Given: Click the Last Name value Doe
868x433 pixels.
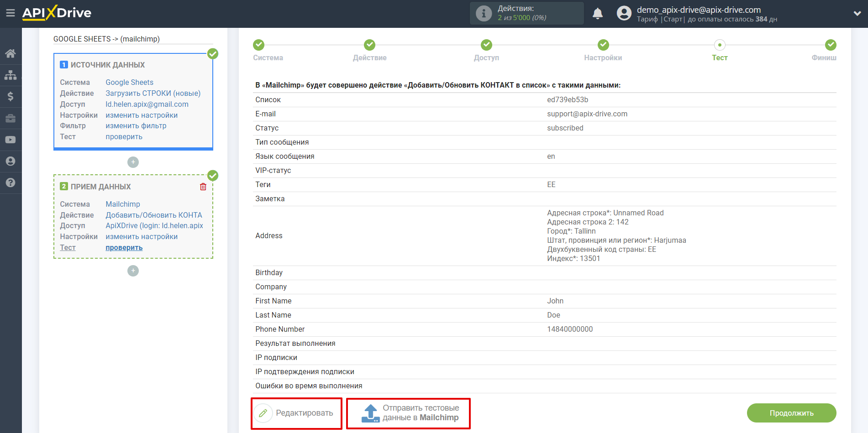Looking at the screenshot, I should coord(553,315).
